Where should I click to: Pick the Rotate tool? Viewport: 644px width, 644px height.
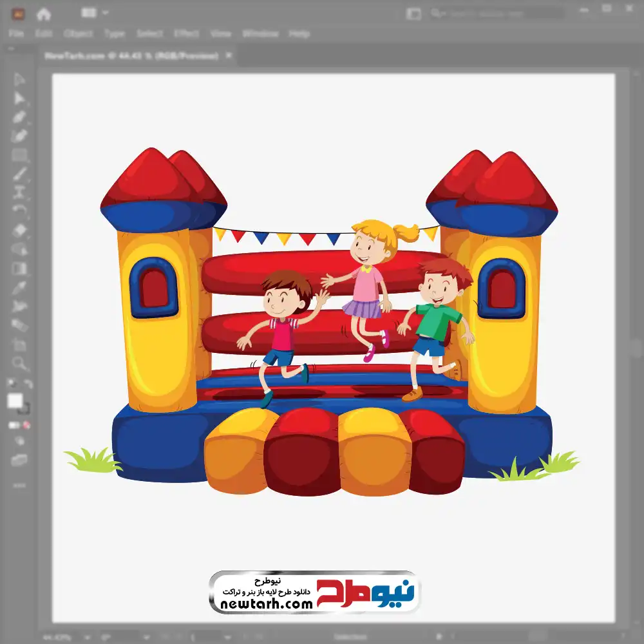[x=19, y=211]
